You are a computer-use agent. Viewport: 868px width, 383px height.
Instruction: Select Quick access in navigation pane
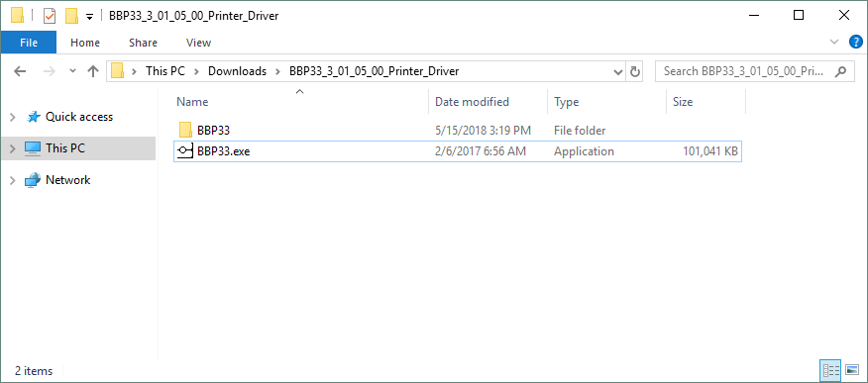(79, 117)
